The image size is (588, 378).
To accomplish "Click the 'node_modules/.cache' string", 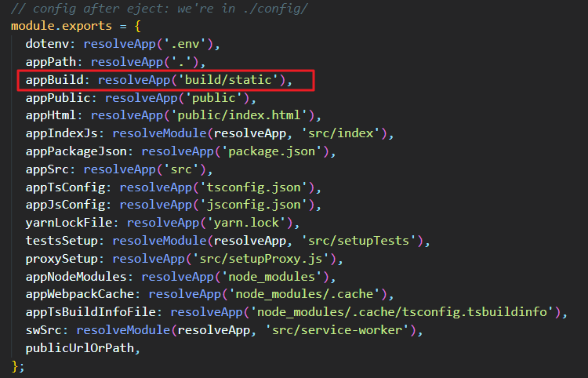I will coord(304,294).
